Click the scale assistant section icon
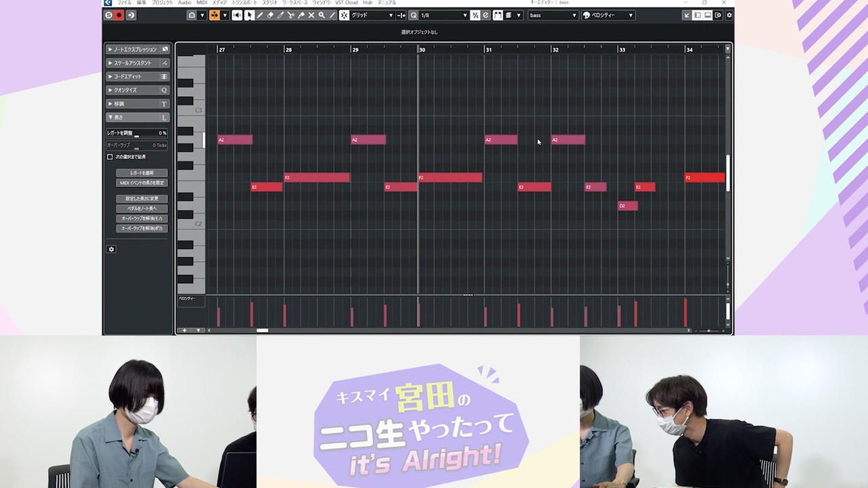 pyautogui.click(x=164, y=63)
